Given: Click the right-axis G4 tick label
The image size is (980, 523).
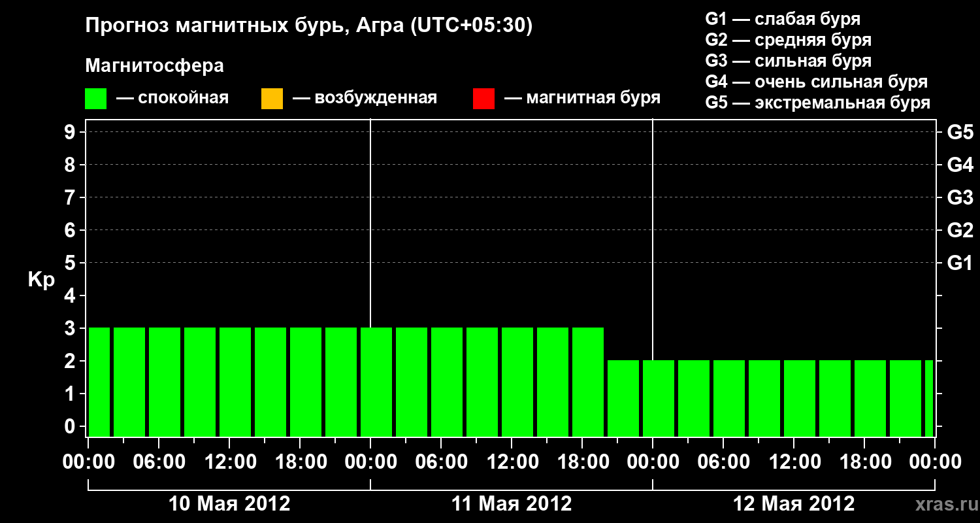Looking at the screenshot, I should coord(960,165).
